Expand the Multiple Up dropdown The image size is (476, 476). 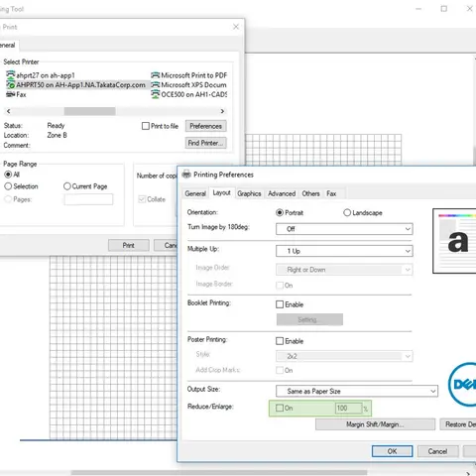click(344, 251)
